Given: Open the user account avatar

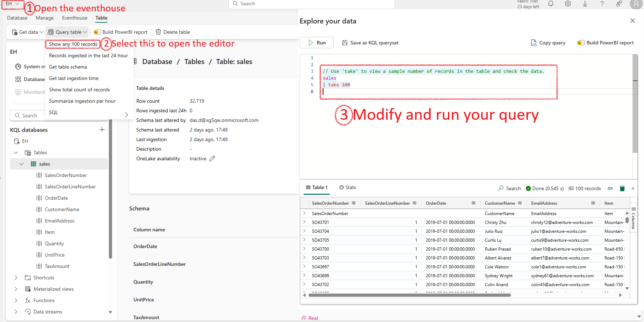Looking at the screenshot, I should pyautogui.click(x=636, y=4).
